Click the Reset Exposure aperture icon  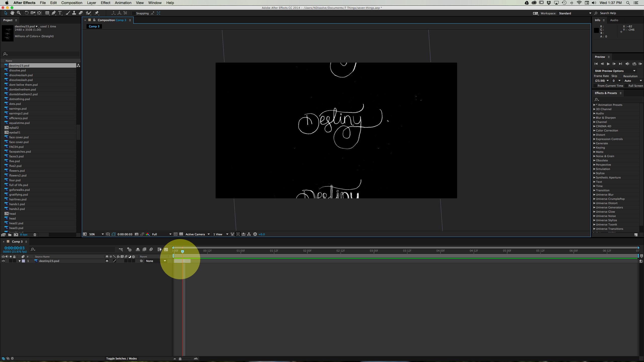pos(255,234)
